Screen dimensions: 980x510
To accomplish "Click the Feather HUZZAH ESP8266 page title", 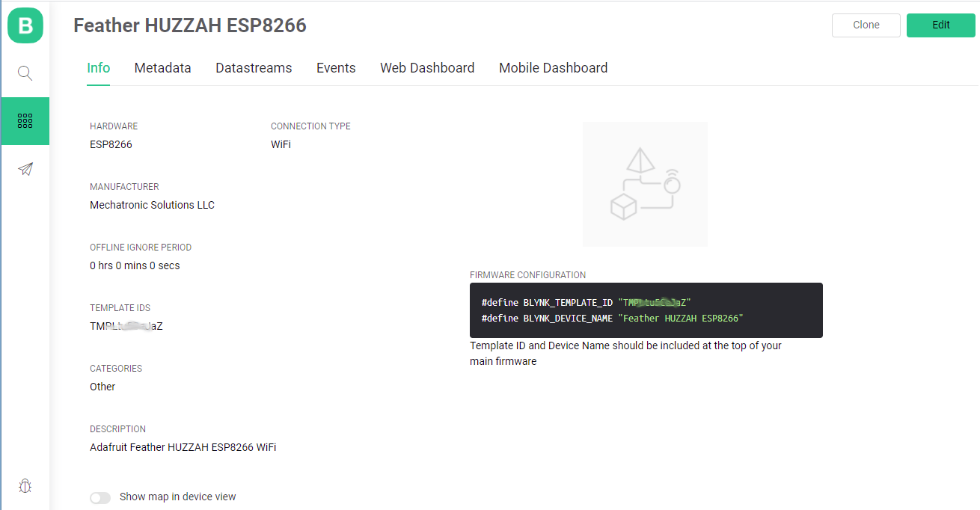I will tap(190, 25).
